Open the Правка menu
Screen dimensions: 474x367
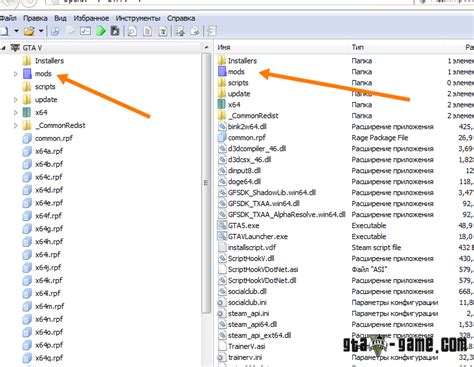[x=35, y=18]
